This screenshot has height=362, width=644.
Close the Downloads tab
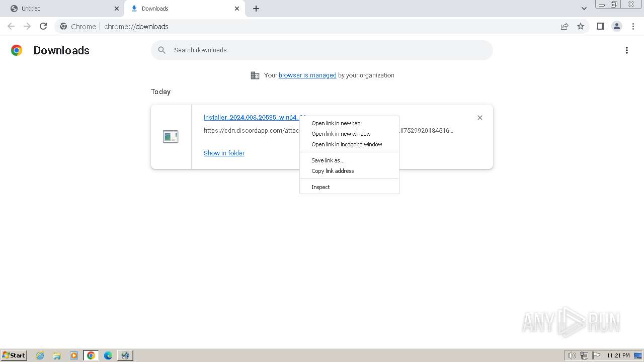click(237, 9)
